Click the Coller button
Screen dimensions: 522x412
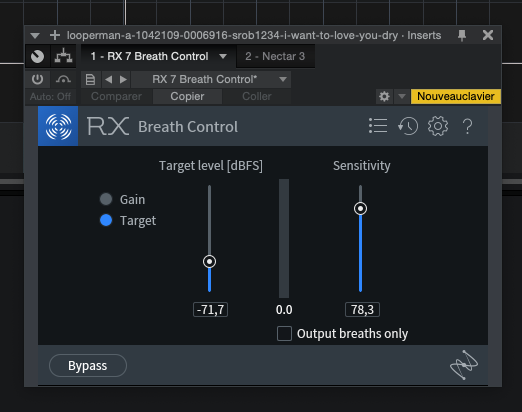pyautogui.click(x=257, y=96)
